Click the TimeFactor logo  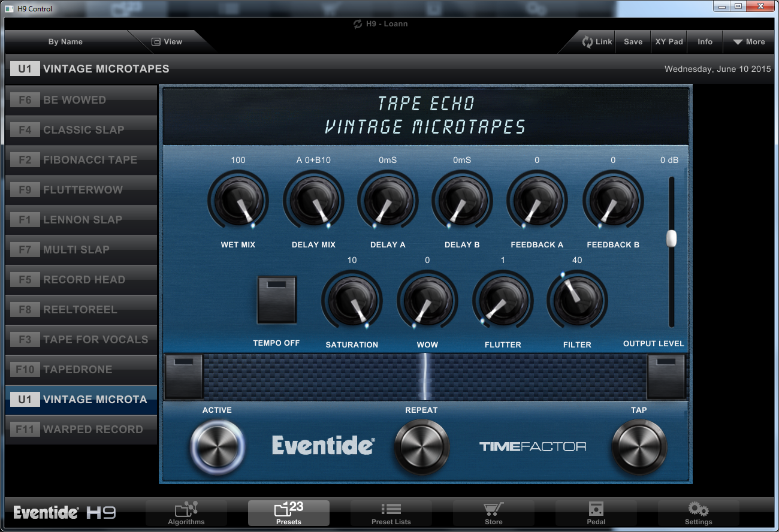point(533,446)
